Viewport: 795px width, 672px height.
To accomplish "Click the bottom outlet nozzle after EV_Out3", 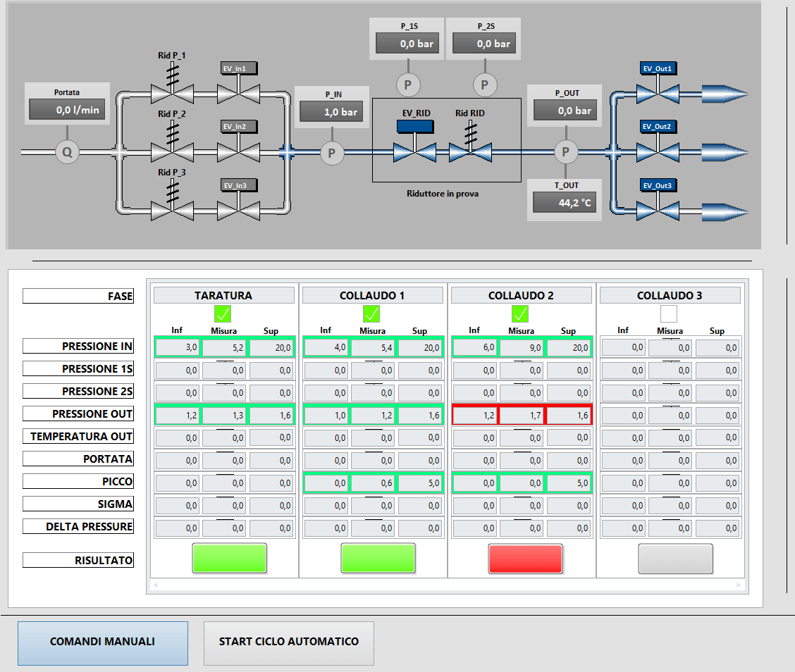I will 725,212.
